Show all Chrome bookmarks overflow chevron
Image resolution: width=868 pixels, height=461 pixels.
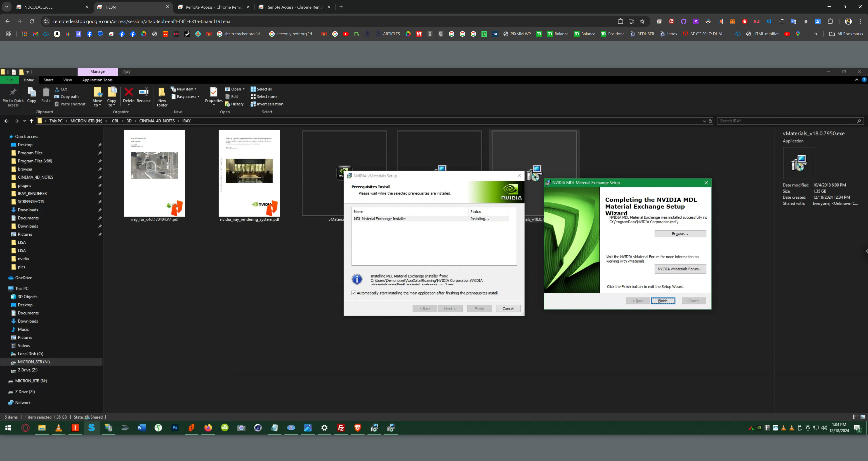click(815, 34)
